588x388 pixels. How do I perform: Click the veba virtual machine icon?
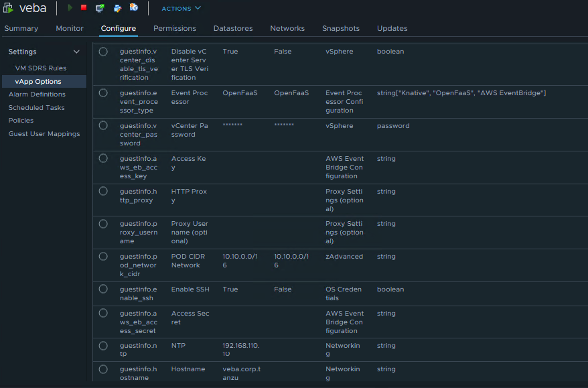[8, 8]
